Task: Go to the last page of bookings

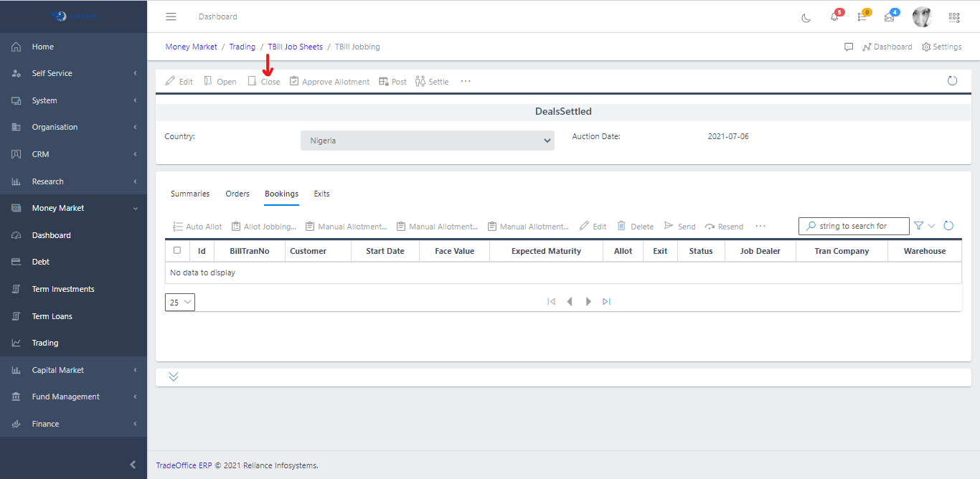Action: tap(606, 302)
